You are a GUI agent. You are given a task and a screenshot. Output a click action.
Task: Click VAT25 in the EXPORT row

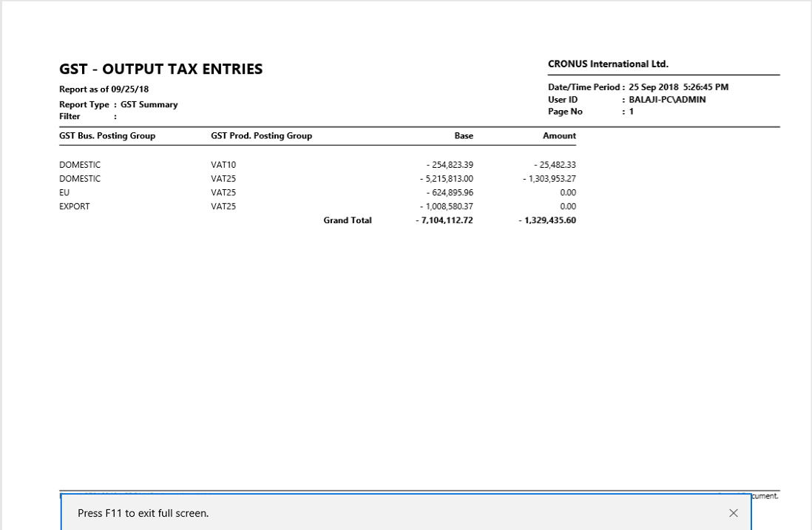(x=223, y=206)
